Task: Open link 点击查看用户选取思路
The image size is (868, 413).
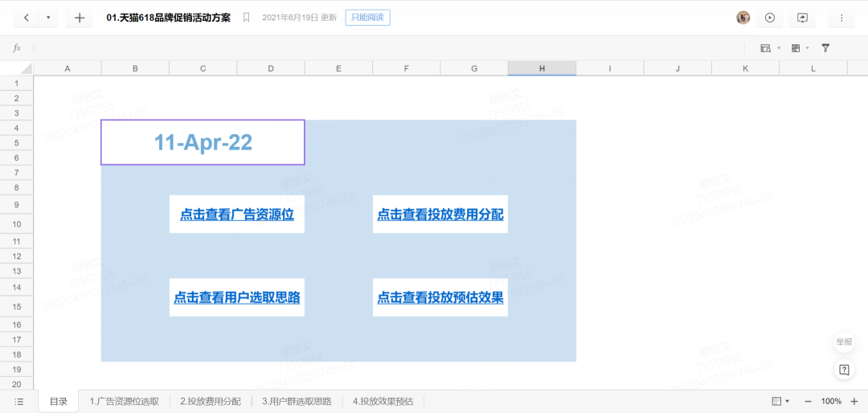Action: point(237,298)
